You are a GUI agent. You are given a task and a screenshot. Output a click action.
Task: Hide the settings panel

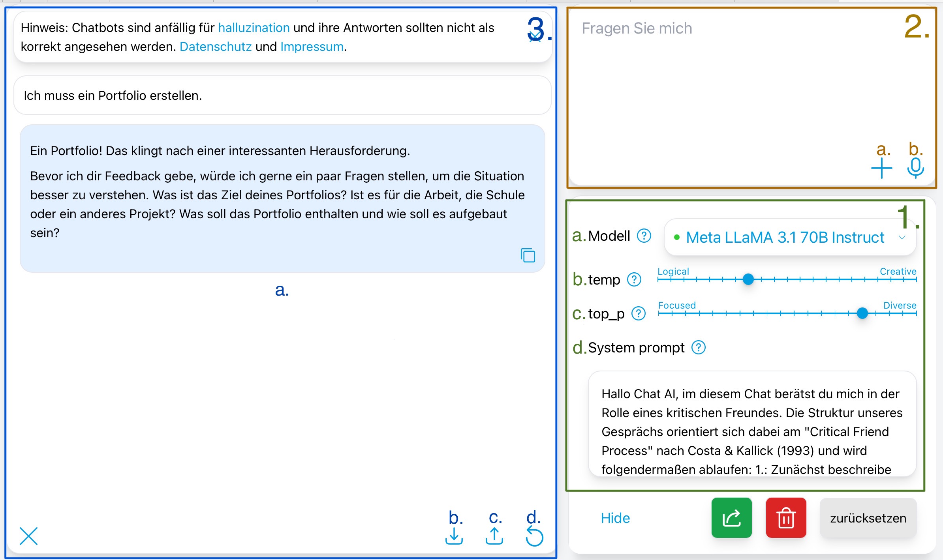(615, 518)
